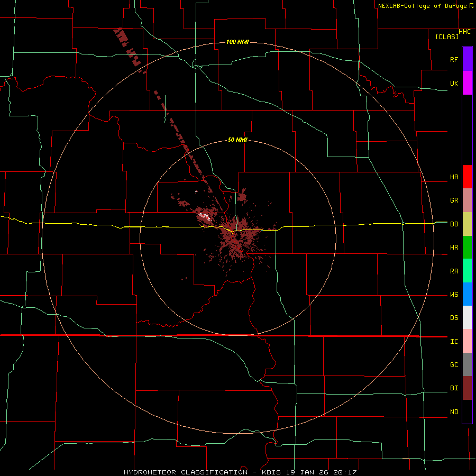Click the BI dark red legend swatch
Screen dimensions: 476x476
click(467, 388)
